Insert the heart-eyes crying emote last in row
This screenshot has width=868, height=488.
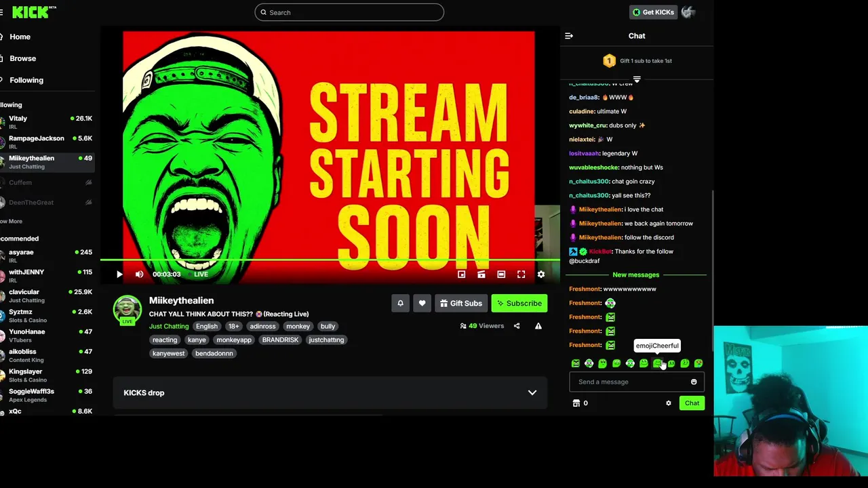698,364
